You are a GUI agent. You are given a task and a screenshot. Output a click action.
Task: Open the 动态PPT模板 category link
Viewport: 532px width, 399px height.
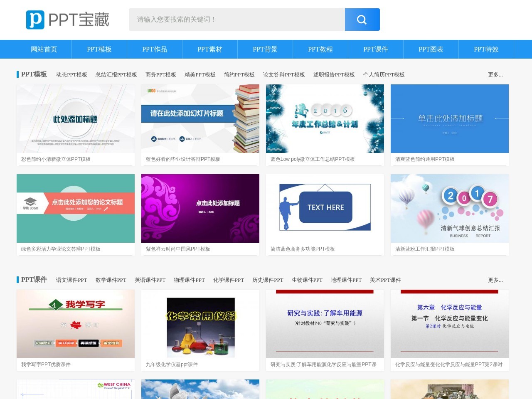coord(71,75)
